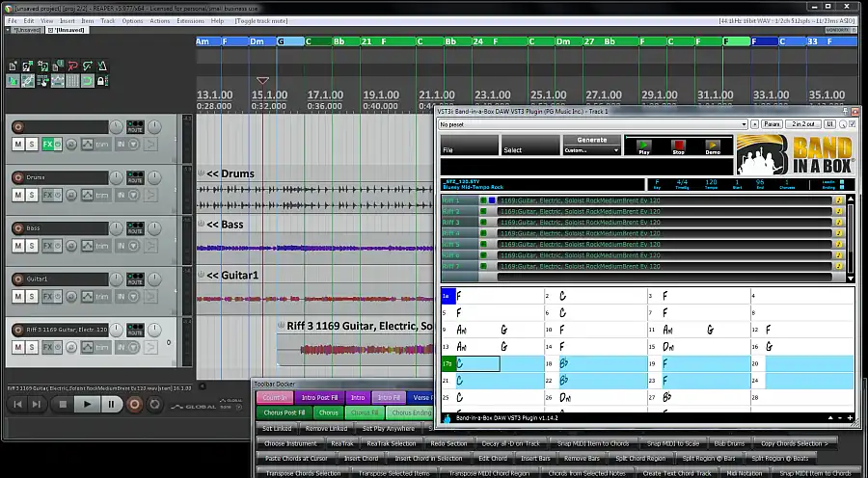Arm the Drums track for recording
This screenshot has height=478, width=868.
point(18,177)
